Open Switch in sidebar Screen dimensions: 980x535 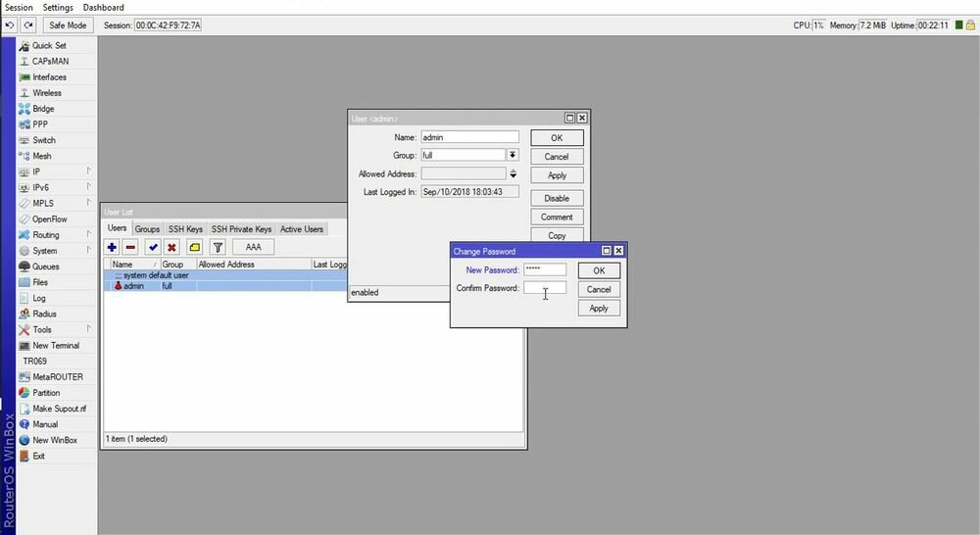click(56, 140)
